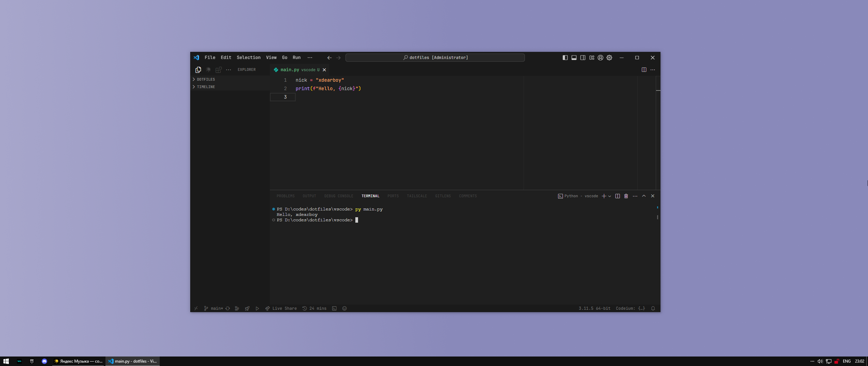Image resolution: width=868 pixels, height=366 pixels.
Task: Click the main* git branch indicator
Action: (214, 308)
